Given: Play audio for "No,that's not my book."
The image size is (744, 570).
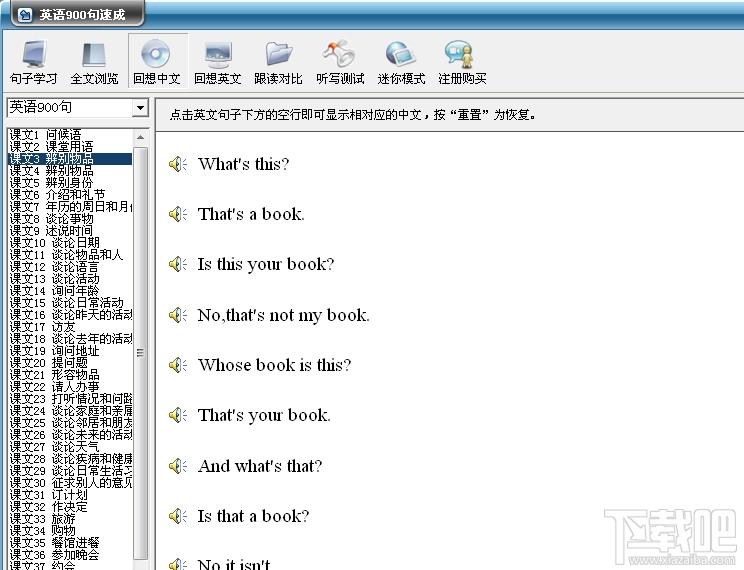Looking at the screenshot, I should click(178, 315).
